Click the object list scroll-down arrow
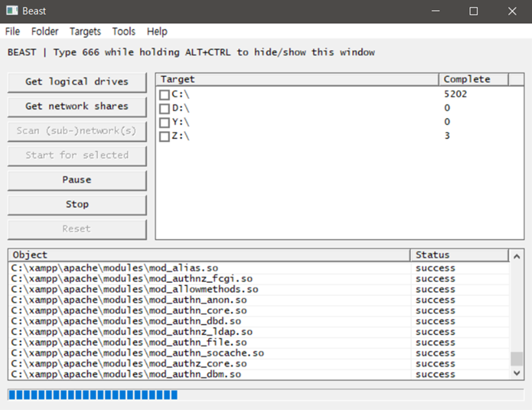532x410 pixels. [517, 373]
